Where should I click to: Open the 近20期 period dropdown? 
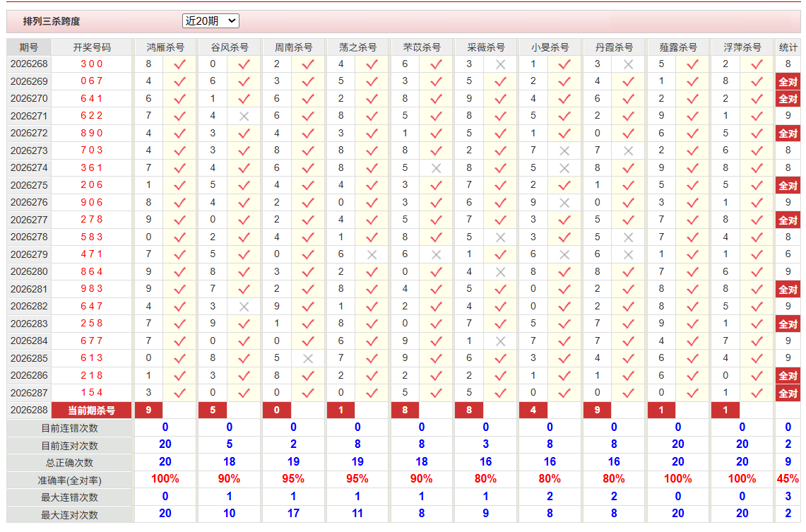[211, 21]
